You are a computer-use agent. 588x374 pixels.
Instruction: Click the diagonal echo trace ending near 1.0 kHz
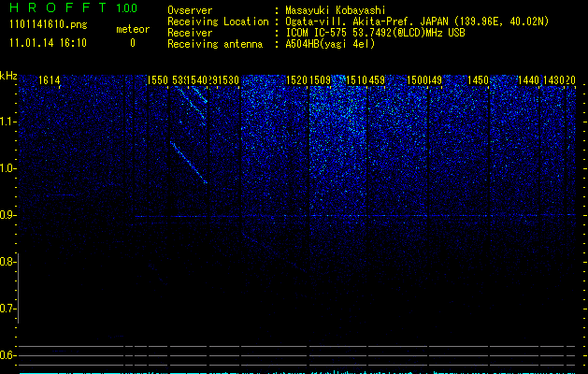[x=189, y=163]
